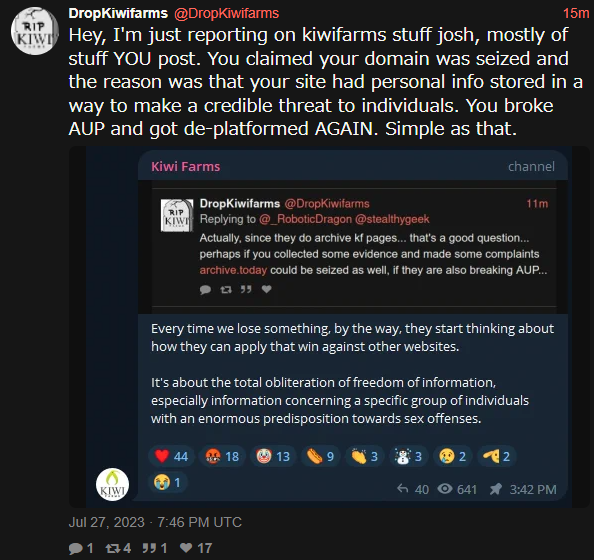594x560 pixels.
Task: Open the @stealthygeek mention
Action: (x=392, y=219)
